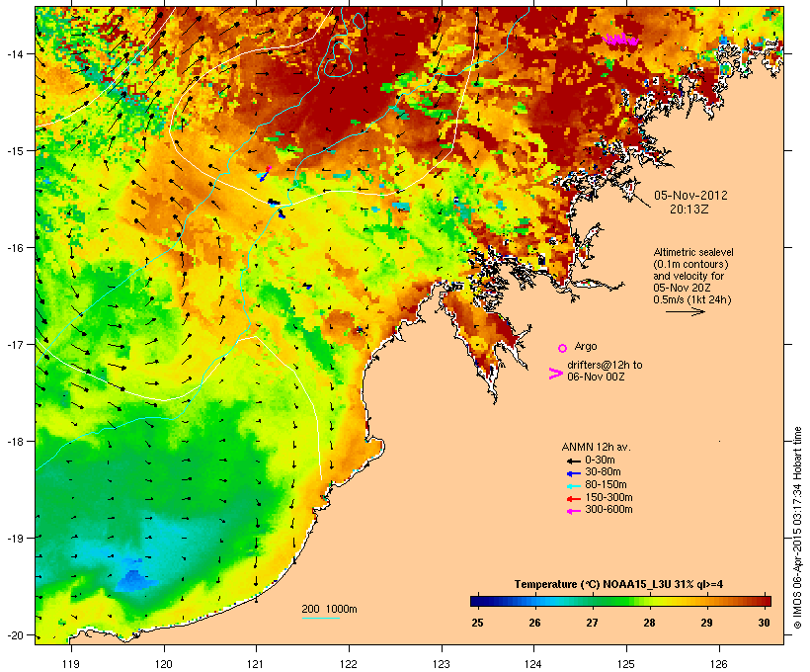The image size is (810, 672).
Task: Click the date label 05-Nov-2012
Action: [690, 196]
